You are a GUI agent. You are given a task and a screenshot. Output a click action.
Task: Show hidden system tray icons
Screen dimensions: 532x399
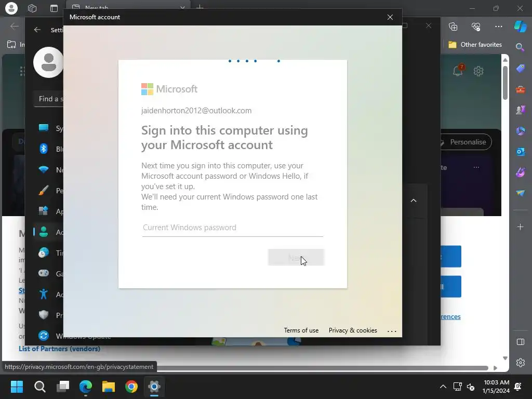point(443,387)
